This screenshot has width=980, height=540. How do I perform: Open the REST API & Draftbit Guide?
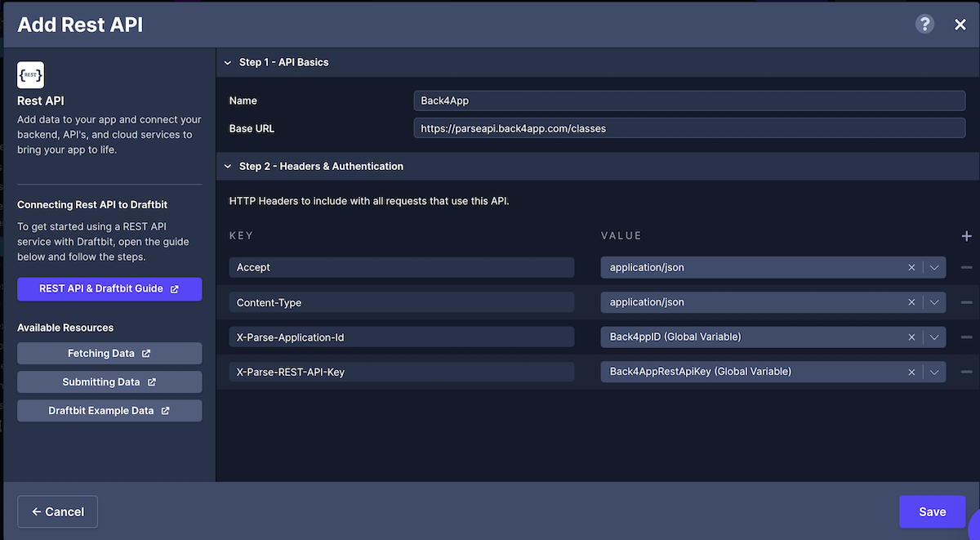[109, 288]
